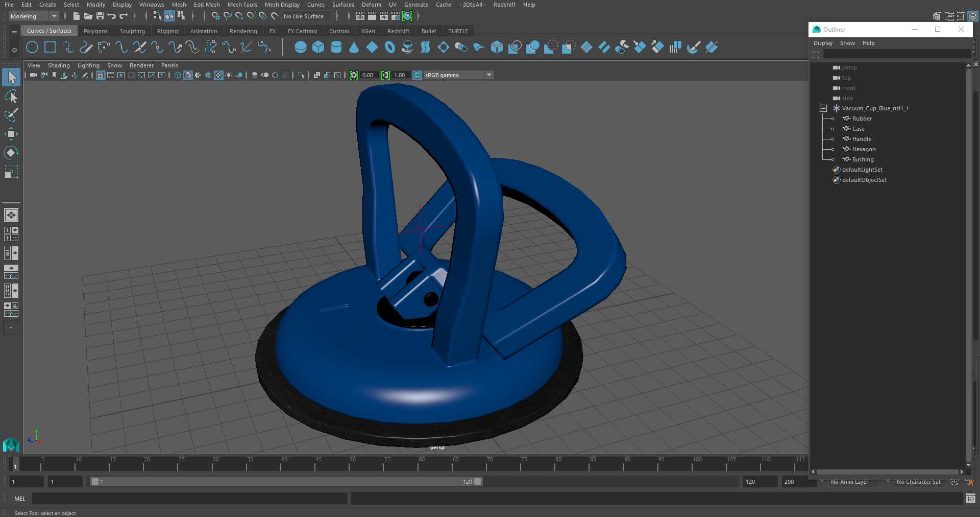980x517 pixels.
Task: Toggle viewport grid display icon
Action: point(101,75)
